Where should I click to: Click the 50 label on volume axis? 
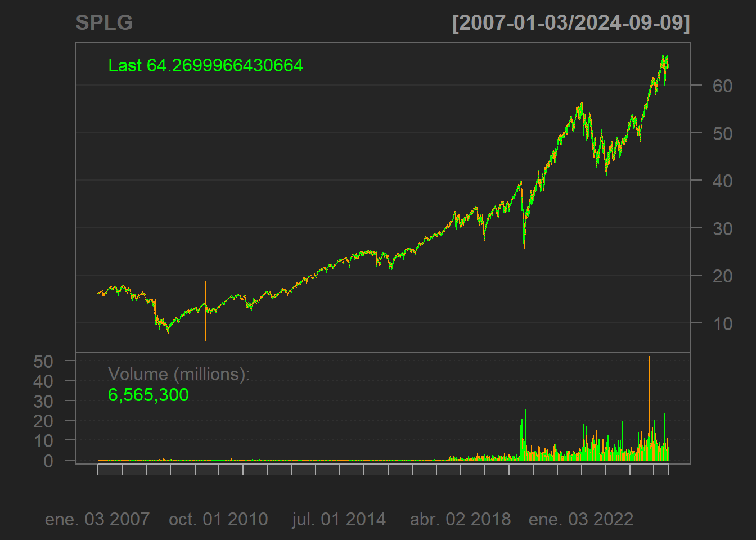pos(43,361)
